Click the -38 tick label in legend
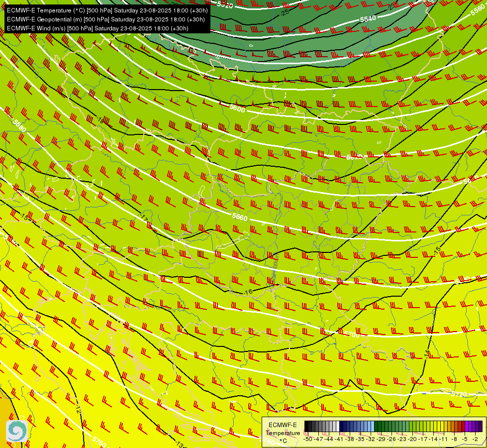The width and height of the screenshot is (487, 448). coord(350,440)
